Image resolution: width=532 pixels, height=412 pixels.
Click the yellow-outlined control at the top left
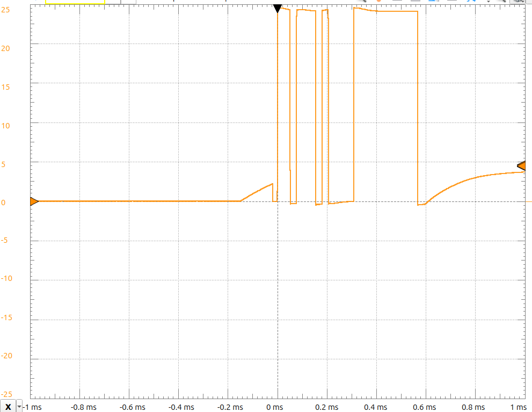pos(75,2)
